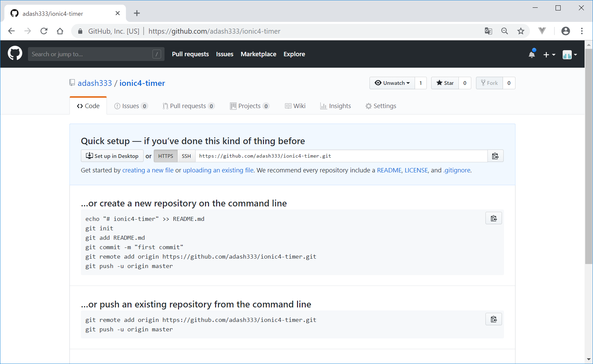This screenshot has width=593, height=364.
Task: Open Explore in top navigation
Action: [294, 54]
